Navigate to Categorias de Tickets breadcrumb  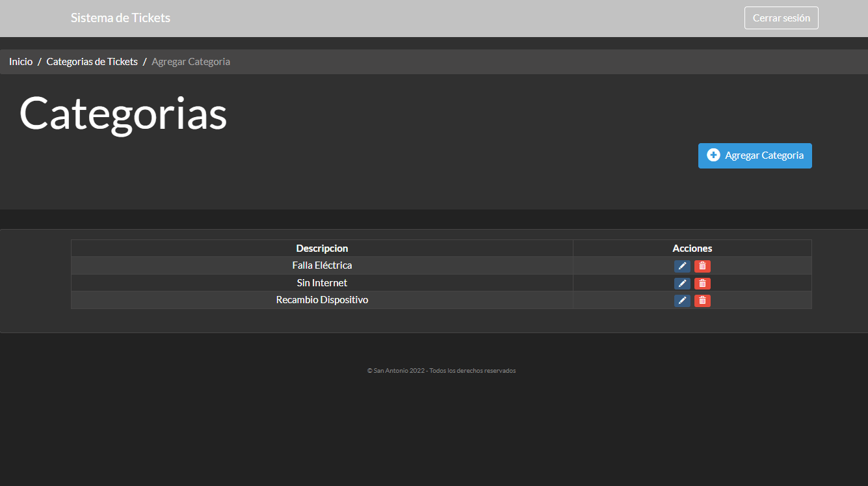(92, 62)
